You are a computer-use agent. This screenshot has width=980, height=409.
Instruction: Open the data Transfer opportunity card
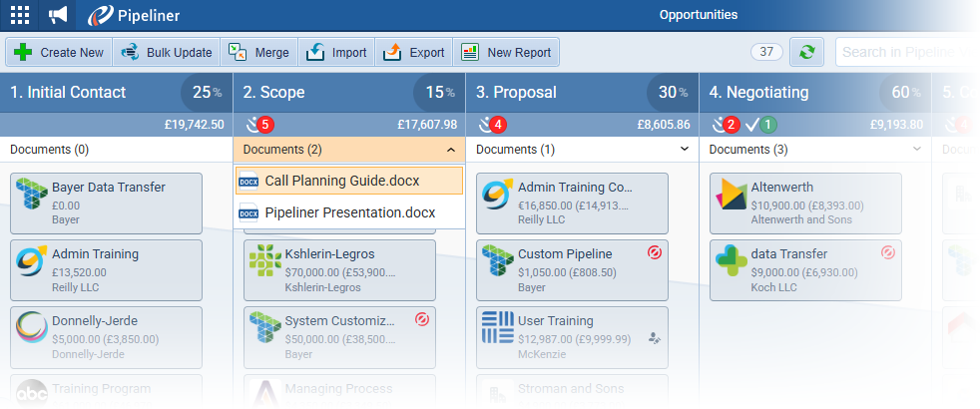click(805, 270)
